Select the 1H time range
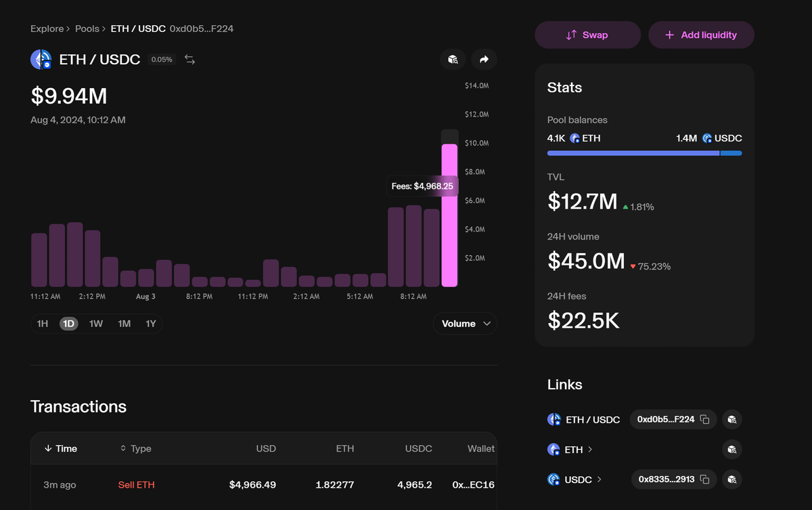The width and height of the screenshot is (812, 510). tap(42, 324)
